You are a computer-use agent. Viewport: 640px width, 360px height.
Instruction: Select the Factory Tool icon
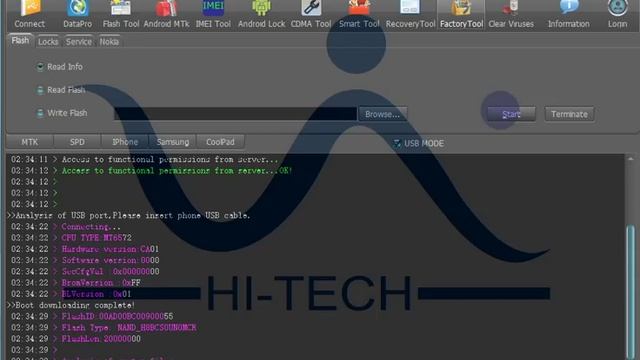click(461, 14)
